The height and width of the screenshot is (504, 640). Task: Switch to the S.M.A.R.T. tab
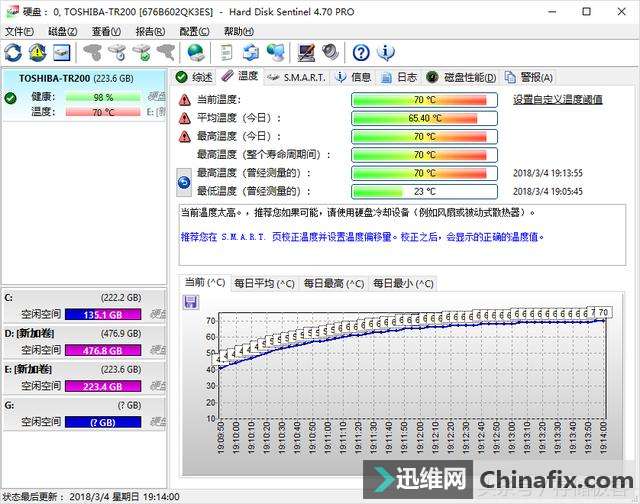point(296,77)
